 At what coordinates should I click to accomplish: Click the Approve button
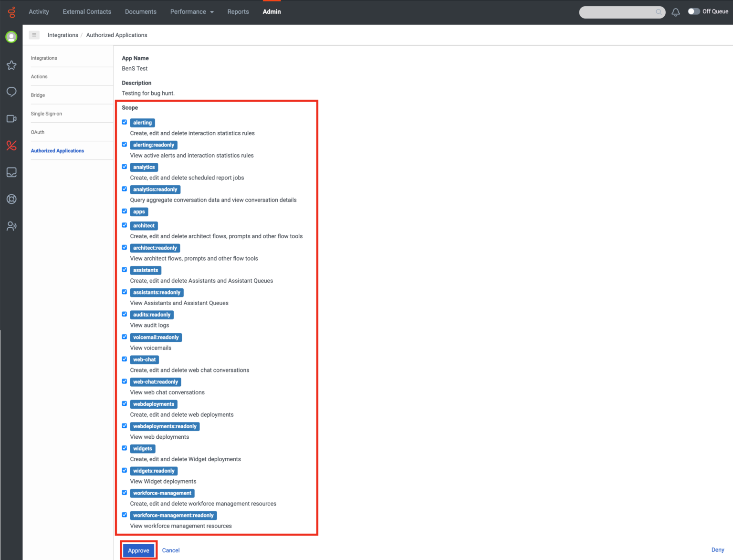click(138, 550)
